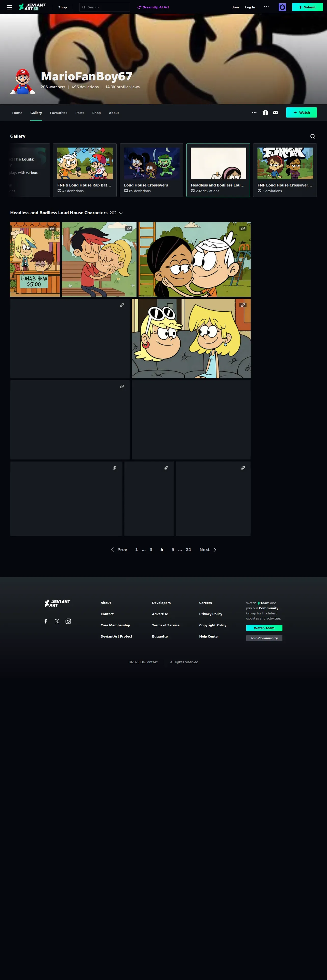Open Loud House Crossovers folder

152,170
